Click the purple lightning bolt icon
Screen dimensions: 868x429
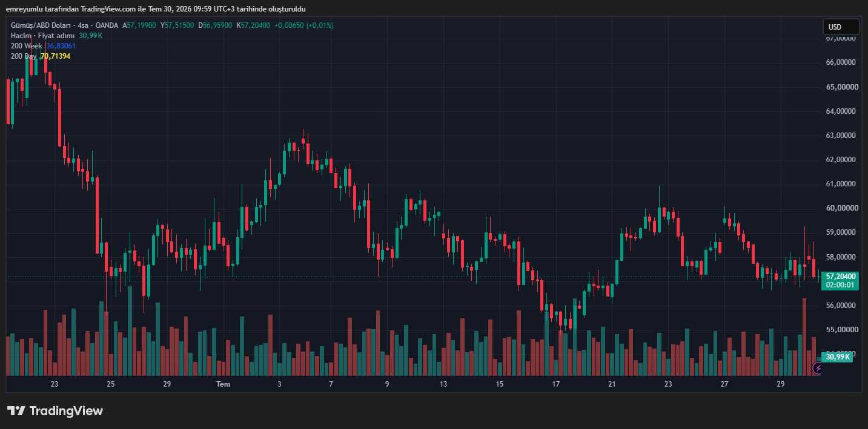click(818, 368)
